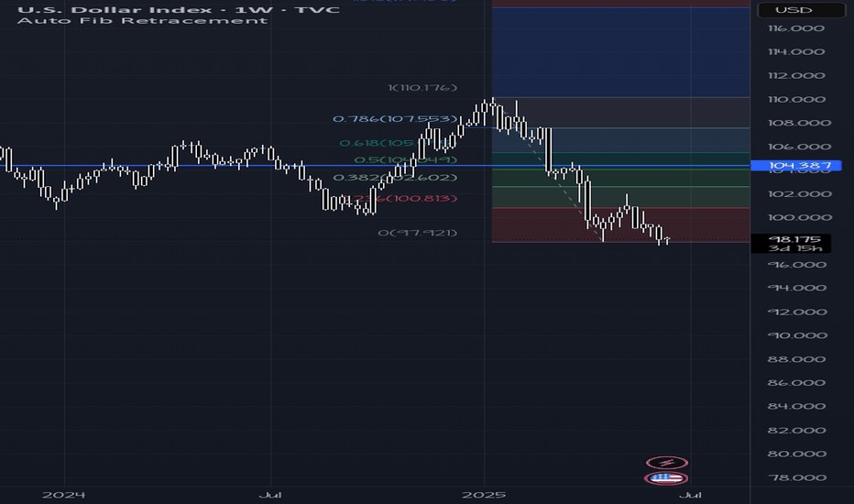Click the 0(97.921) Fib level label

tap(418, 233)
